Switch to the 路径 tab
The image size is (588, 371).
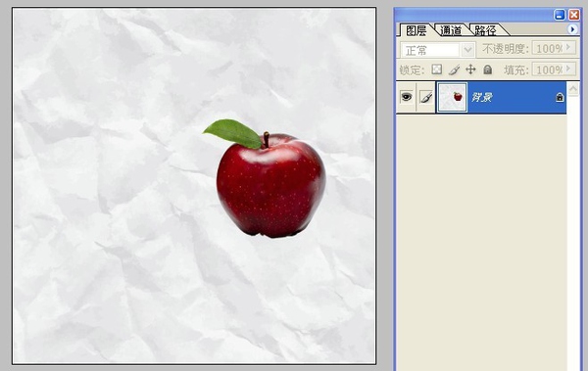pos(485,30)
